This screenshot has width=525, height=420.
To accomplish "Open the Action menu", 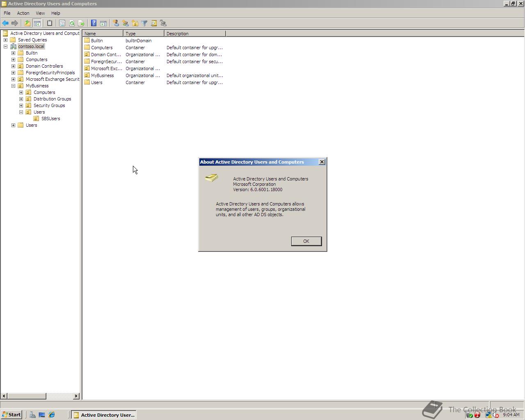I will click(x=23, y=13).
